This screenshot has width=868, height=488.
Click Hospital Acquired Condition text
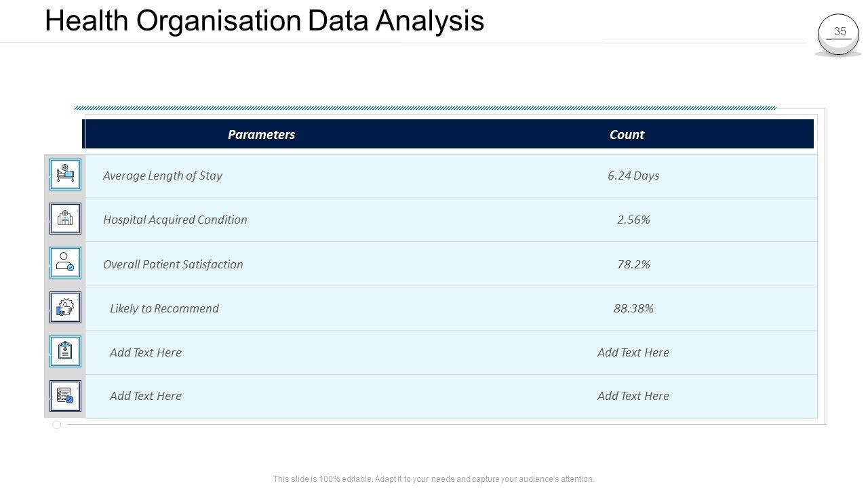click(x=175, y=220)
